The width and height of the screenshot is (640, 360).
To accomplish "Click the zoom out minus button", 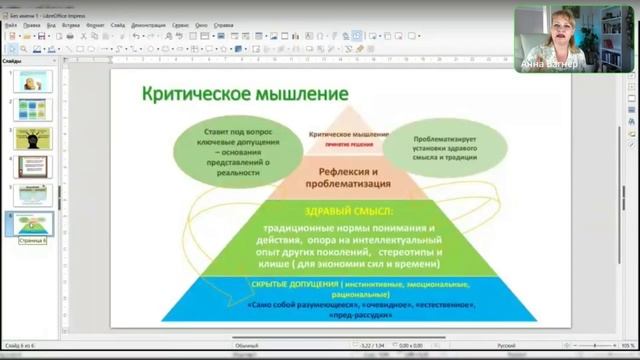I will coord(575,346).
